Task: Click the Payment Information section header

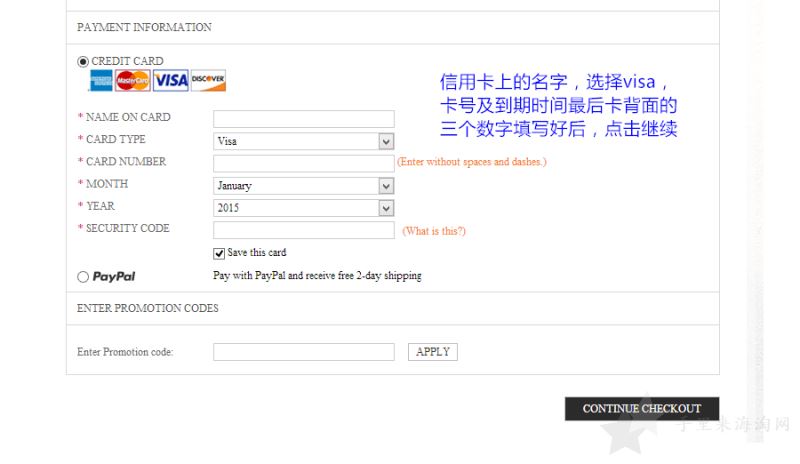Action: (x=144, y=27)
